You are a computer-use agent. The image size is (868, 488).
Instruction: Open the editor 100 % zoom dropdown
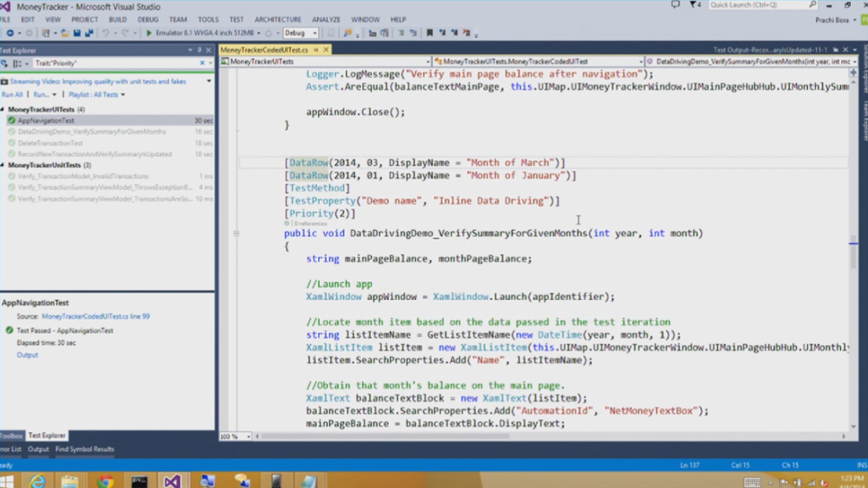click(248, 436)
